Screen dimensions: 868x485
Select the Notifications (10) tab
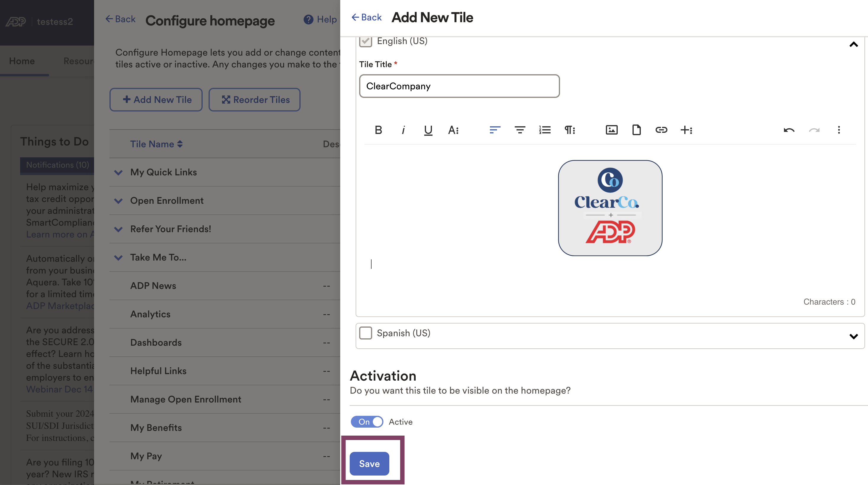click(57, 165)
